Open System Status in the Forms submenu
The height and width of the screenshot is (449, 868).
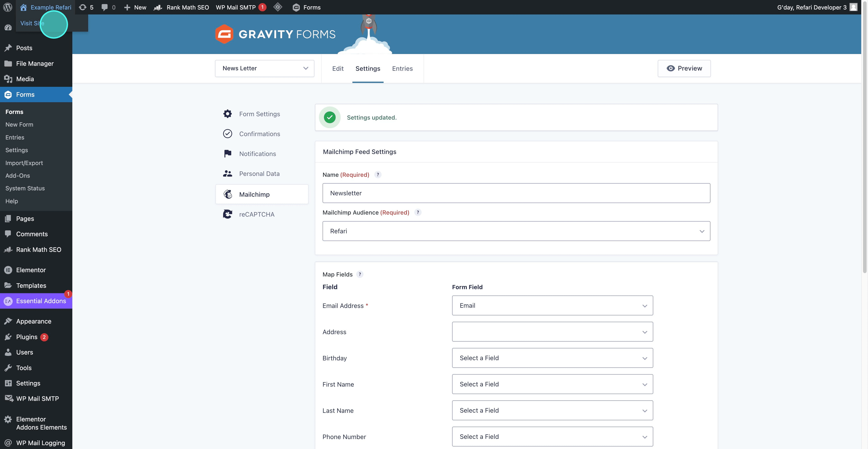pyautogui.click(x=25, y=188)
